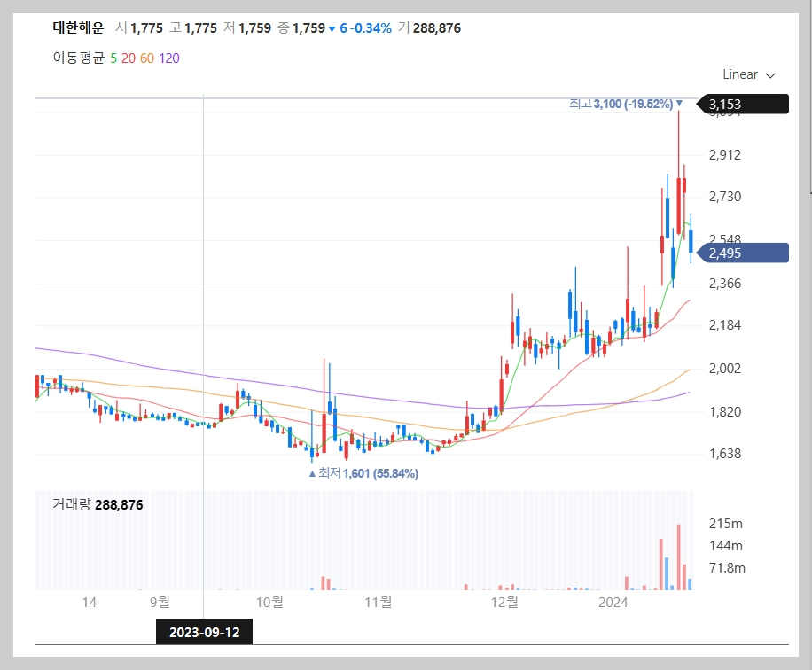Click the 5-day moving average label
Viewport: 812px width, 670px height.
coord(113,58)
